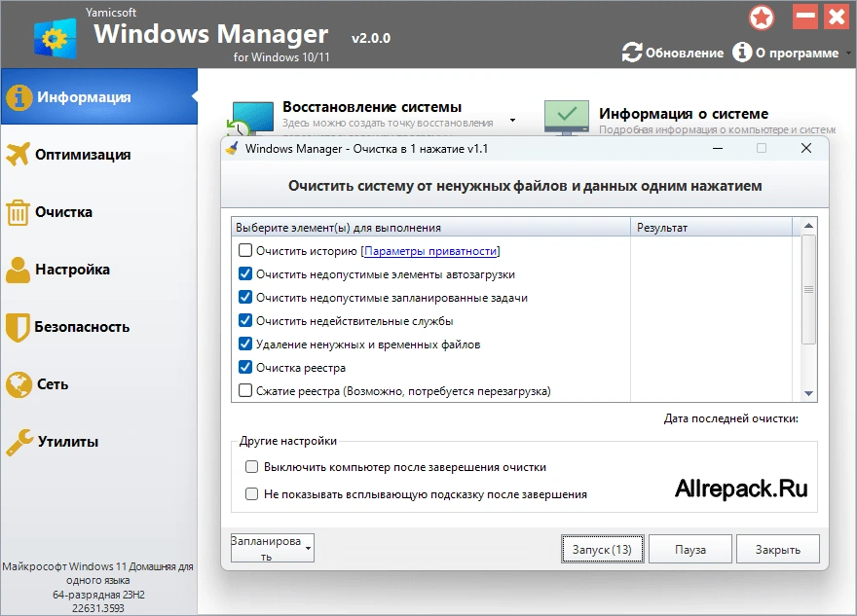Image resolution: width=857 pixels, height=616 pixels.
Task: Open the Информация sidebar tab
Action: (99, 96)
